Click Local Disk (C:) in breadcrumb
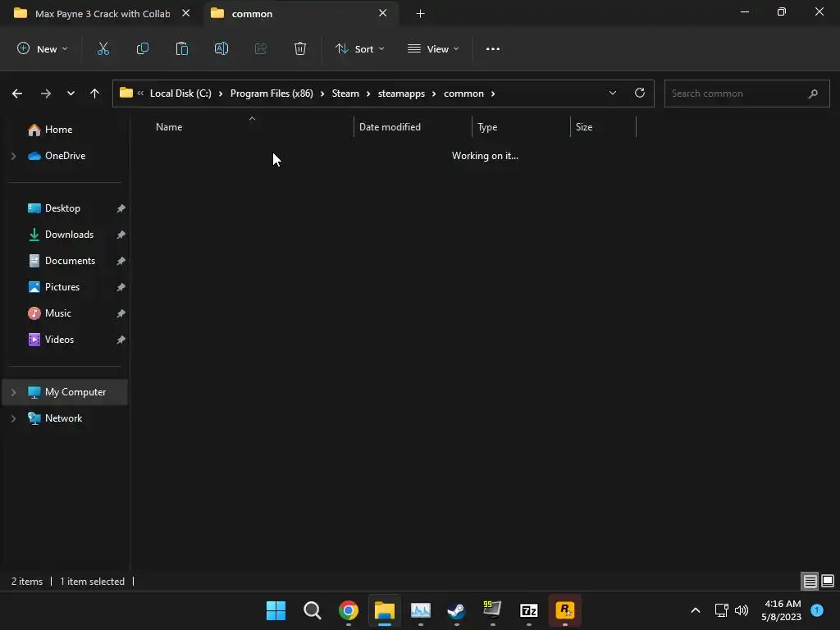Image resolution: width=840 pixels, height=630 pixels. 180,94
